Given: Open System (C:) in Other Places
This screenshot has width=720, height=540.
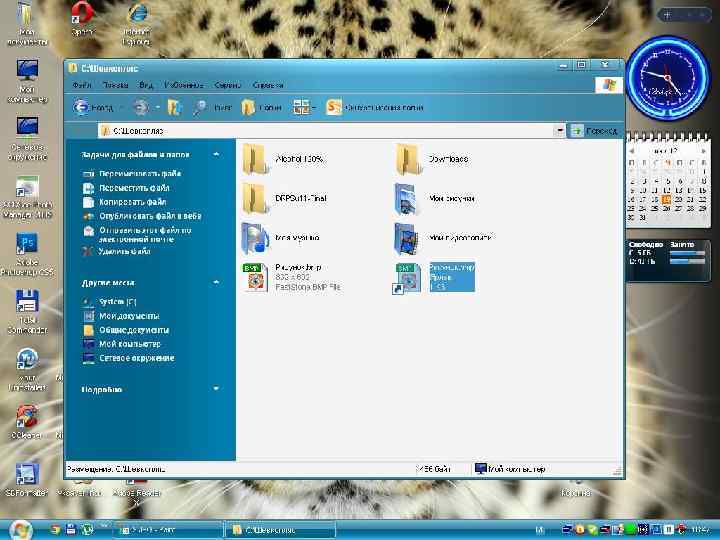Looking at the screenshot, I should tap(118, 302).
